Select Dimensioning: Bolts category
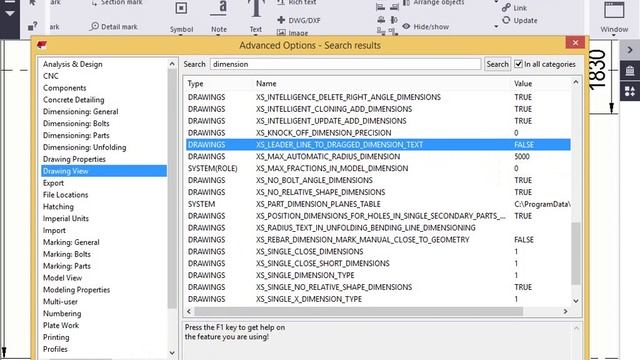The image size is (640, 360). coord(76,123)
